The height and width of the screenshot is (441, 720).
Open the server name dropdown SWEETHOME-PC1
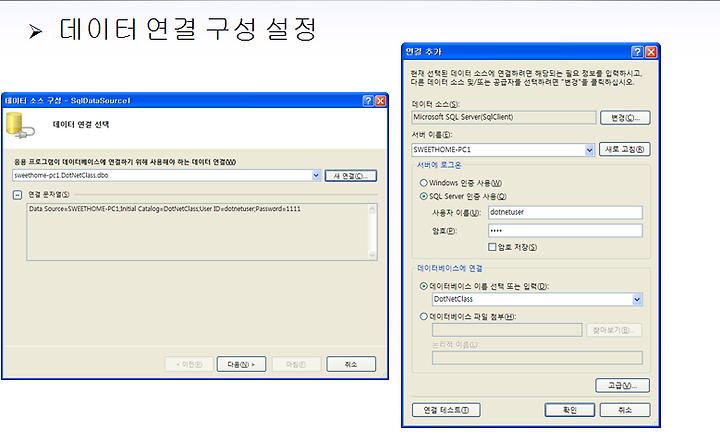click(x=590, y=150)
